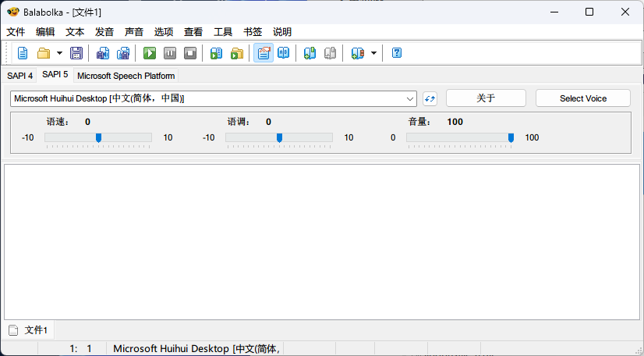Save audio file using floppy-with-speaker icon
This screenshot has width=644, height=356.
coord(103,53)
